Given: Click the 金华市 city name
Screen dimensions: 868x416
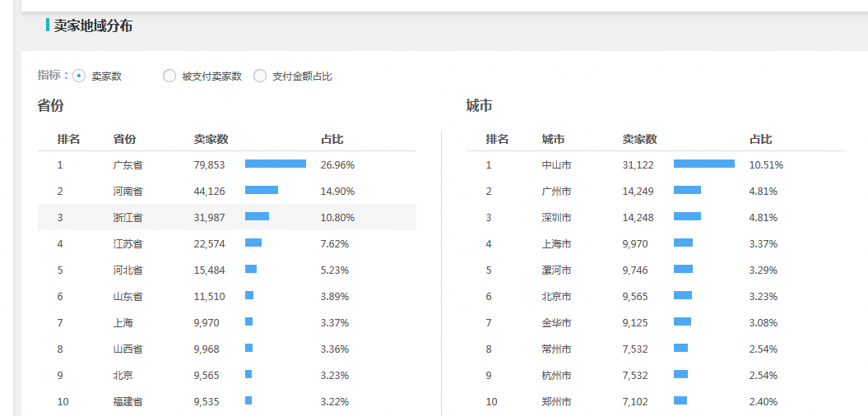Looking at the screenshot, I should coord(557,322).
